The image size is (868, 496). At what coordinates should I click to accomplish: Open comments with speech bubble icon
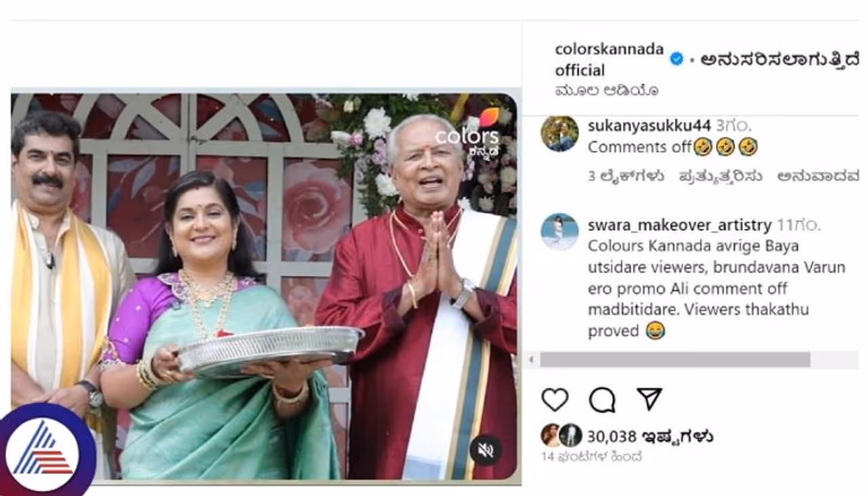coord(602,400)
